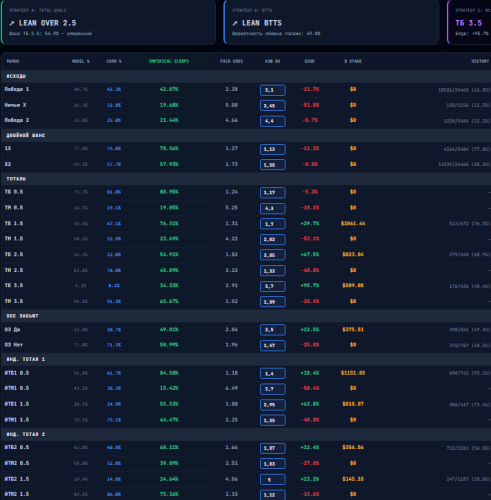Click the odds field in the 1X row
The image size is (491, 500).
click(273, 149)
